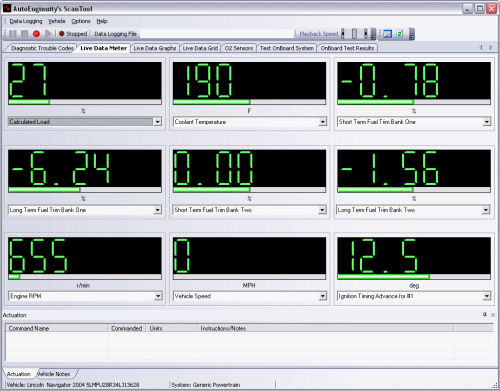
Task: Select the Live Data Meter tab
Action: [x=103, y=48]
